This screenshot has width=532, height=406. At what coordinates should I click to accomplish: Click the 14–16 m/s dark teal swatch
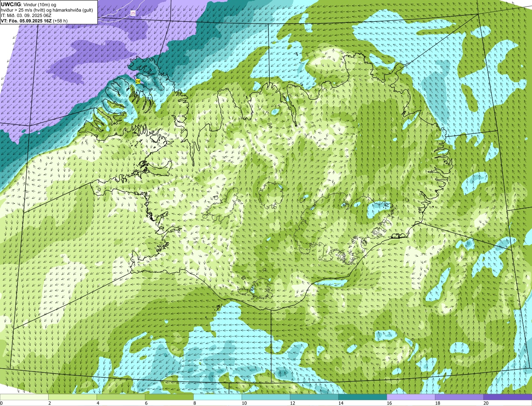tap(362, 397)
